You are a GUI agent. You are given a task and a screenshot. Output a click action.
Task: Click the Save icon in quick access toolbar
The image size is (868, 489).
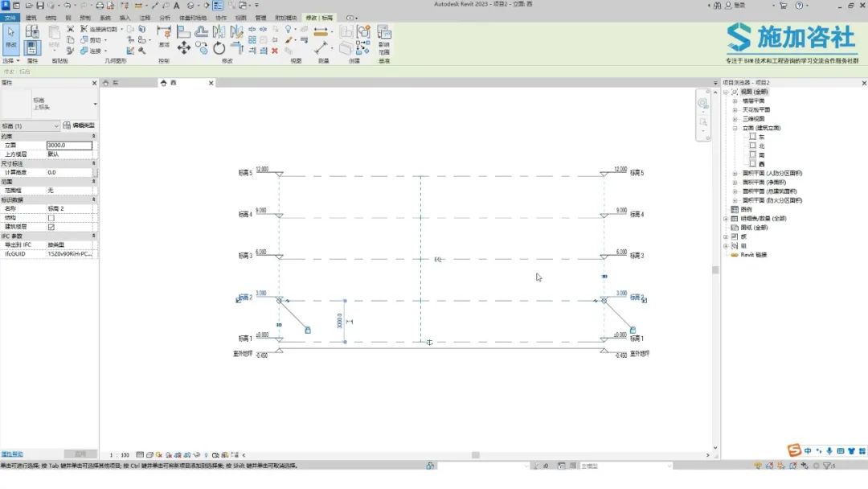[x=40, y=6]
